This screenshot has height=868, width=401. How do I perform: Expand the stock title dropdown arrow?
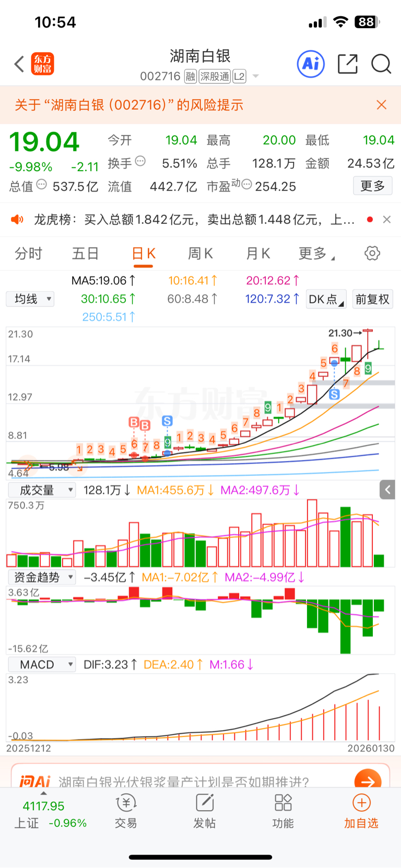click(256, 77)
